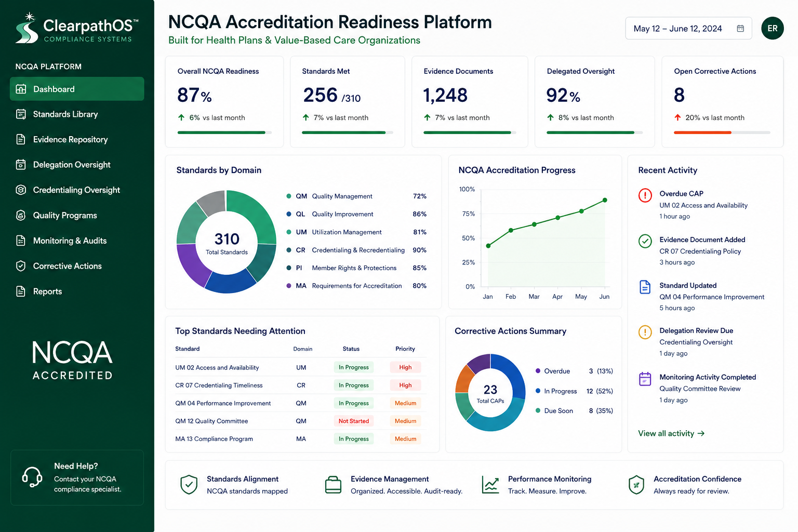Click the Evidence Repository document icon

tap(21, 139)
